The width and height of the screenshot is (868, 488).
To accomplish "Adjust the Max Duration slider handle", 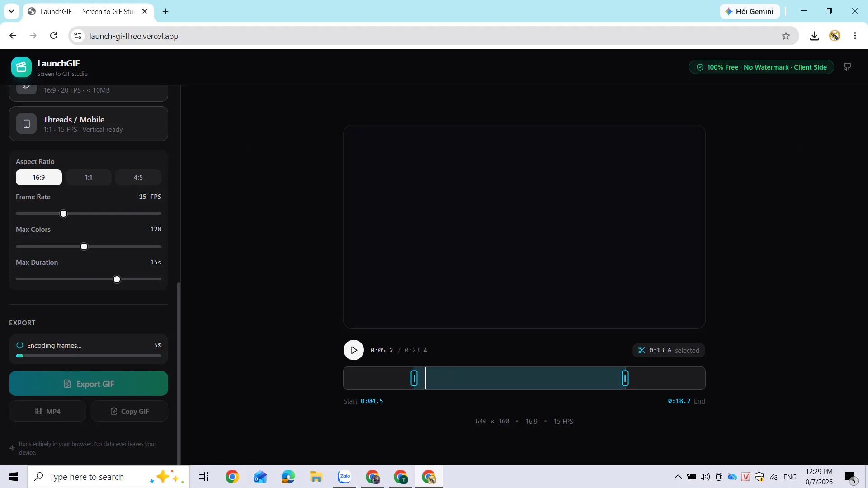I will [117, 280].
